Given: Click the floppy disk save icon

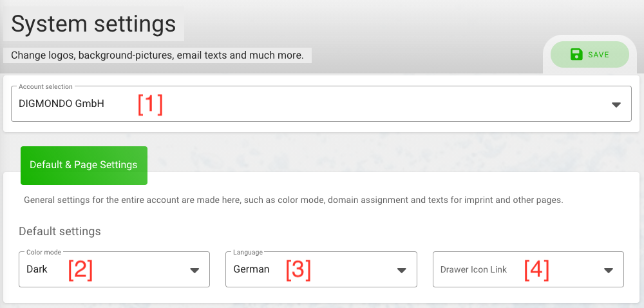Looking at the screenshot, I should [576, 54].
